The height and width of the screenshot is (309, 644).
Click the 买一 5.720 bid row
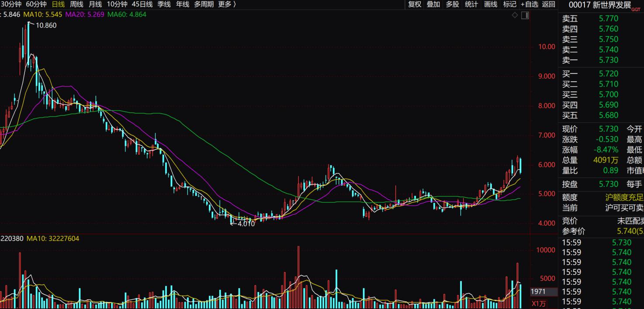tap(601, 73)
